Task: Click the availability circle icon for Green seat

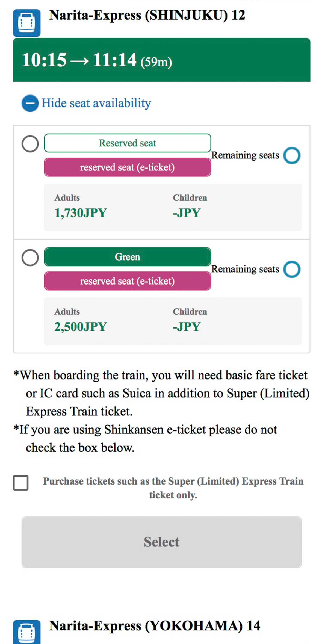Action: [292, 269]
